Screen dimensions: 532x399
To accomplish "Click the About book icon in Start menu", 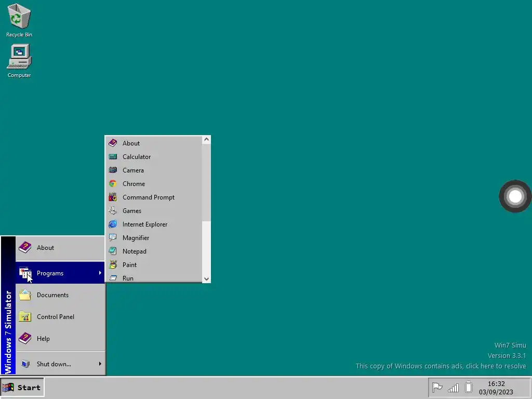I will (25, 248).
